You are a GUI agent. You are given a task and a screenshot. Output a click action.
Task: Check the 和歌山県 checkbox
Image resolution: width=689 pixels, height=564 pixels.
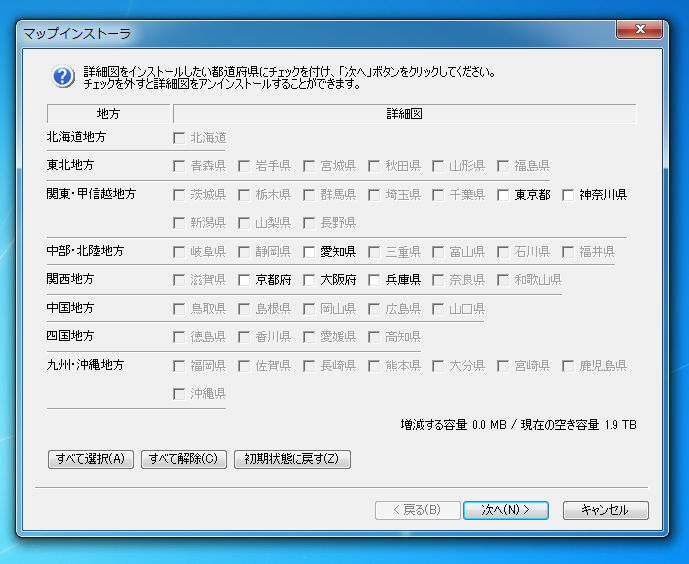tap(503, 280)
